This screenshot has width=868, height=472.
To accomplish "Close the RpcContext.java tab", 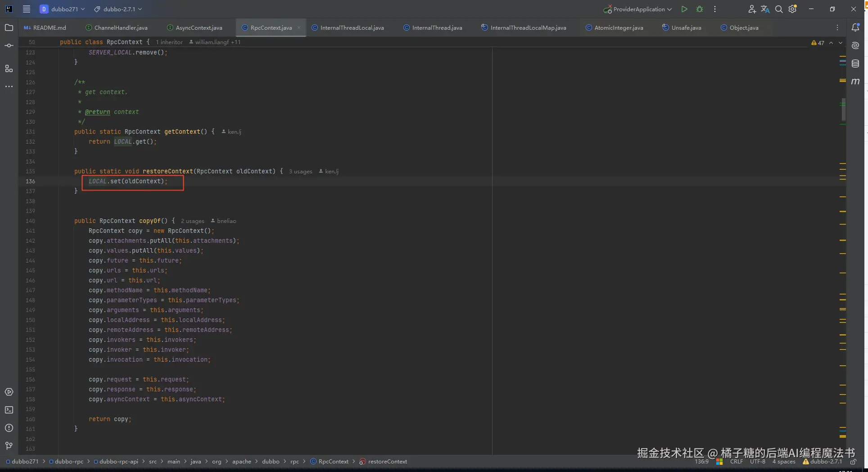I will [299, 27].
